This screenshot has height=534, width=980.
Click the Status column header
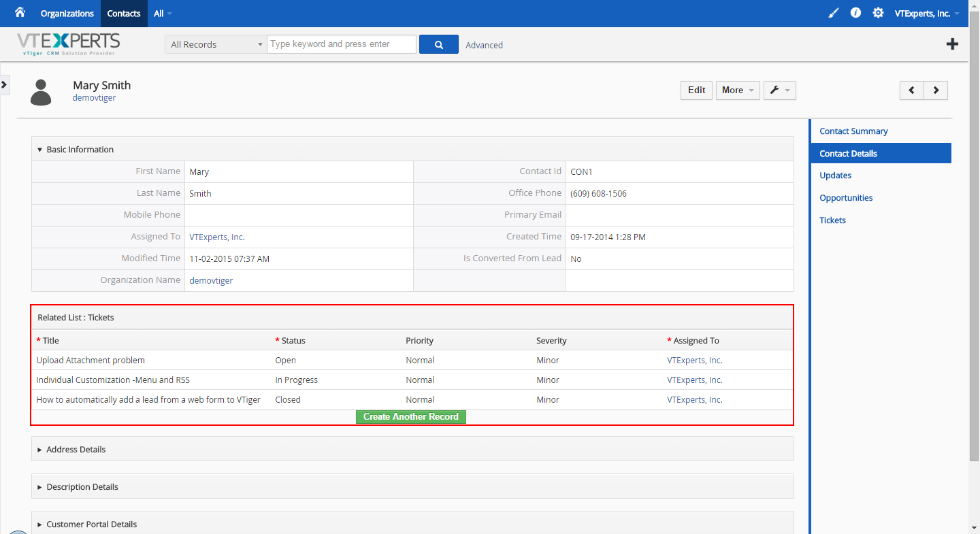293,341
